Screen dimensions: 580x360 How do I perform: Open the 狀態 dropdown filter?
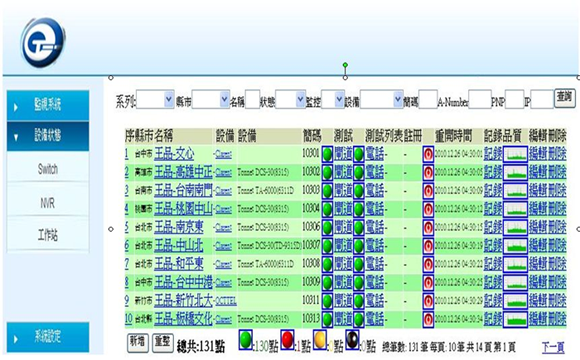(x=290, y=99)
